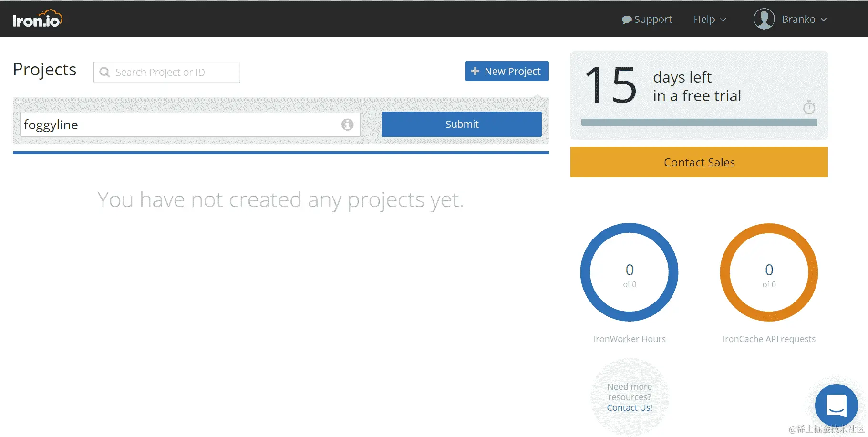Open the chat widget bubble
Screen dimensions: 868x437
click(837, 405)
